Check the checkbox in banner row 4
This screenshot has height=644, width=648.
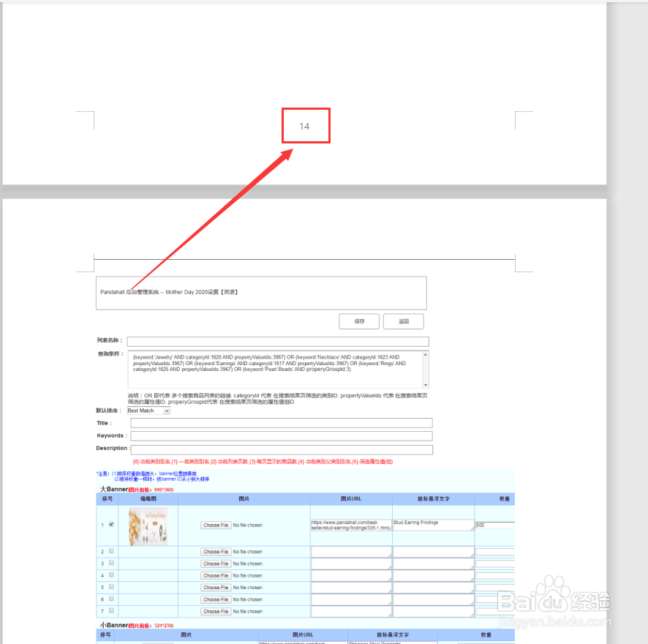[111, 575]
